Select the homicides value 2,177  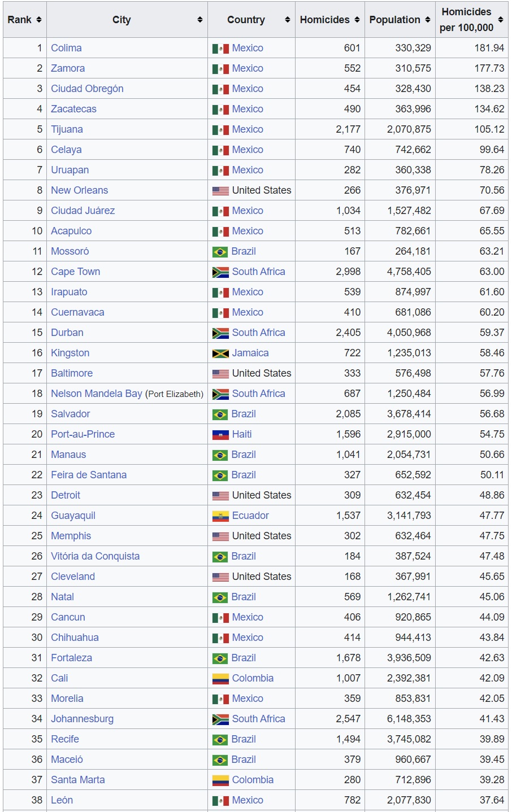(x=348, y=129)
